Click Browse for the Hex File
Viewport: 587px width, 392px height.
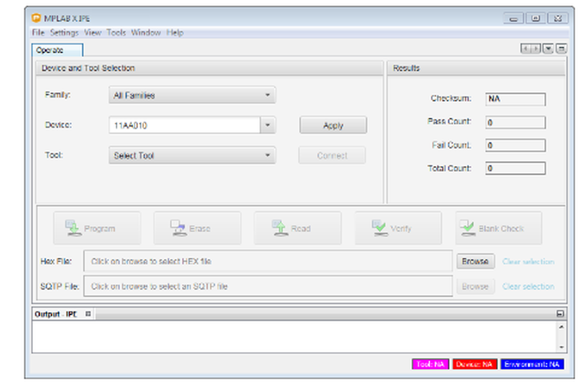475,261
